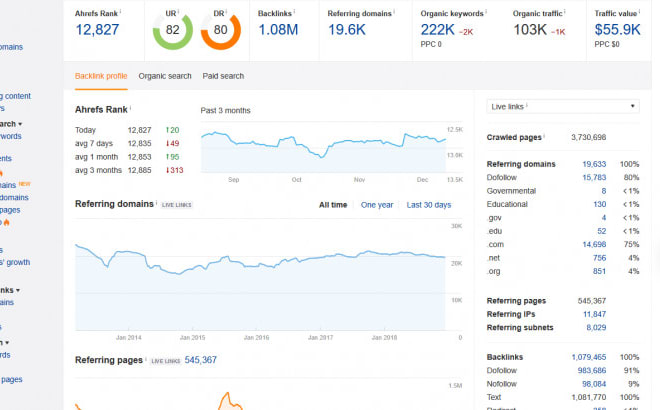
Task: Click the avg 3 months rank 12,885
Action: coord(139,170)
